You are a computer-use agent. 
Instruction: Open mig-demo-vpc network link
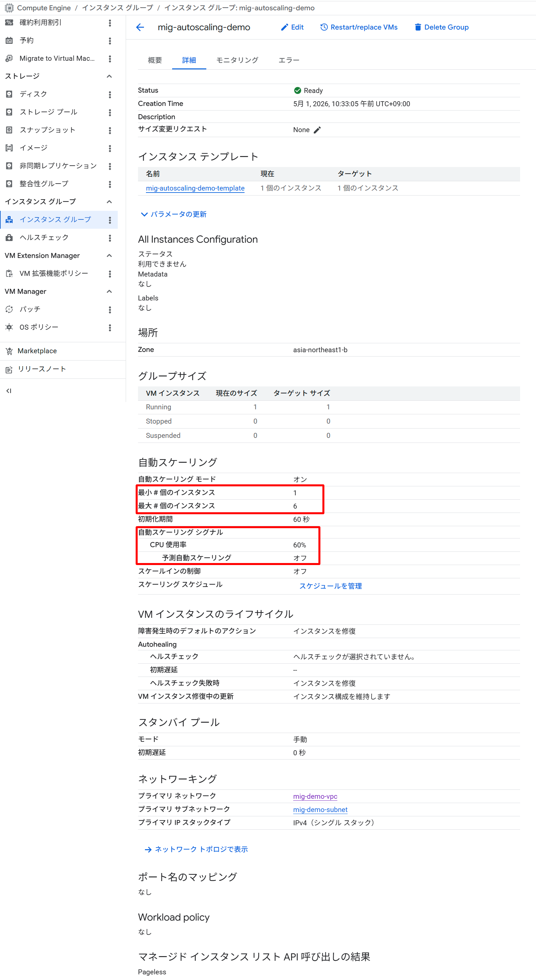pyautogui.click(x=315, y=796)
